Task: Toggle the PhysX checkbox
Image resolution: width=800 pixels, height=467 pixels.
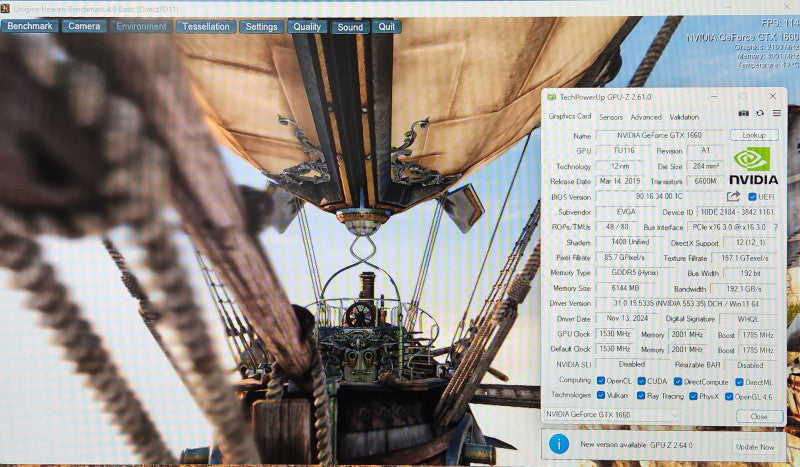Action: [x=693, y=396]
